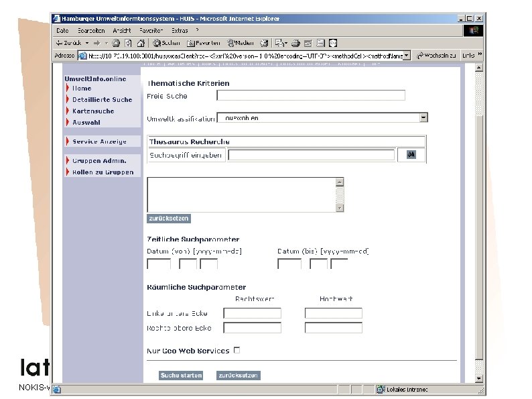Open the Auswahl sidebar link

click(x=86, y=123)
